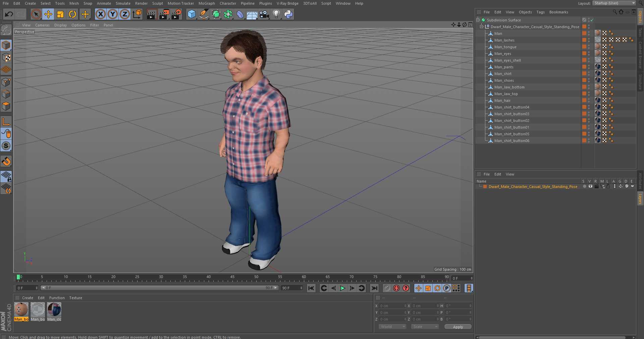Select the Live Selection tool
The height and width of the screenshot is (339, 644).
coord(36,14)
